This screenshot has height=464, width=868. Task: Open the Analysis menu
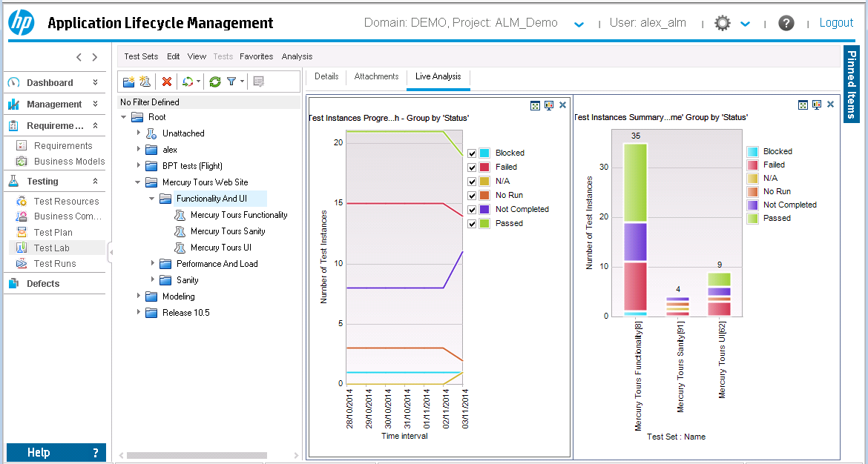tap(297, 56)
